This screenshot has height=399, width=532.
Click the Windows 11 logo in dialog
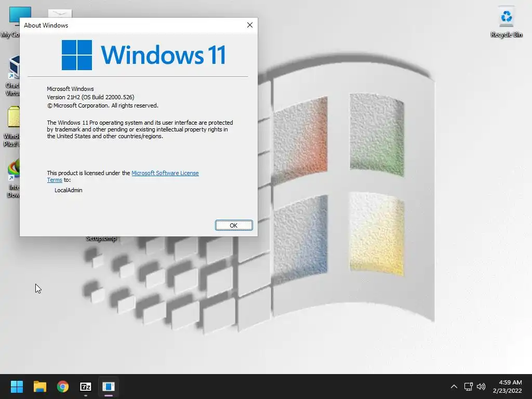(x=143, y=55)
